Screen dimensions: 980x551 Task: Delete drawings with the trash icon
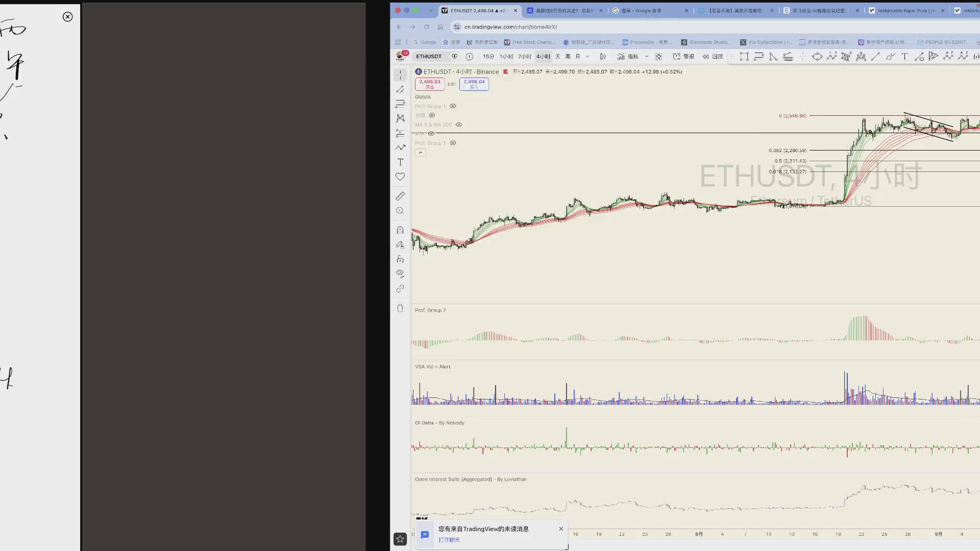(x=400, y=308)
